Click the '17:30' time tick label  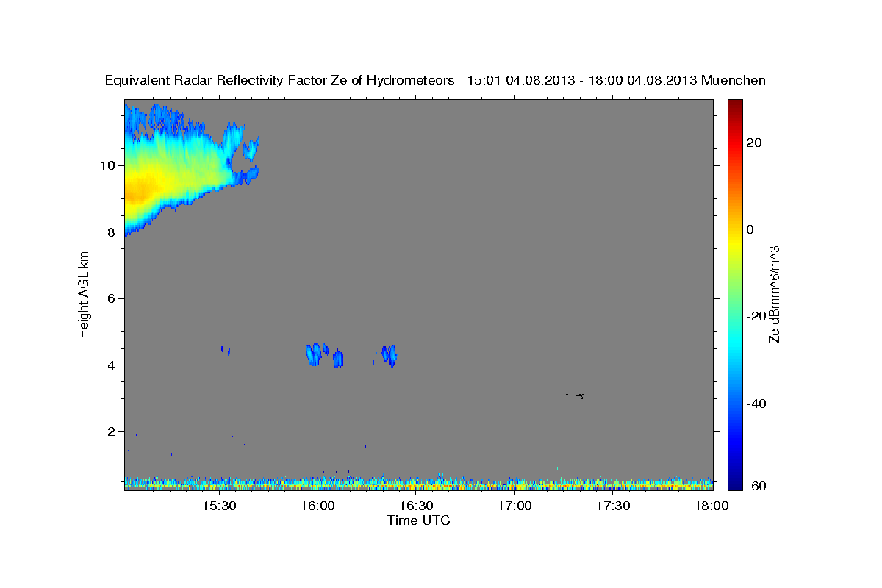point(613,506)
